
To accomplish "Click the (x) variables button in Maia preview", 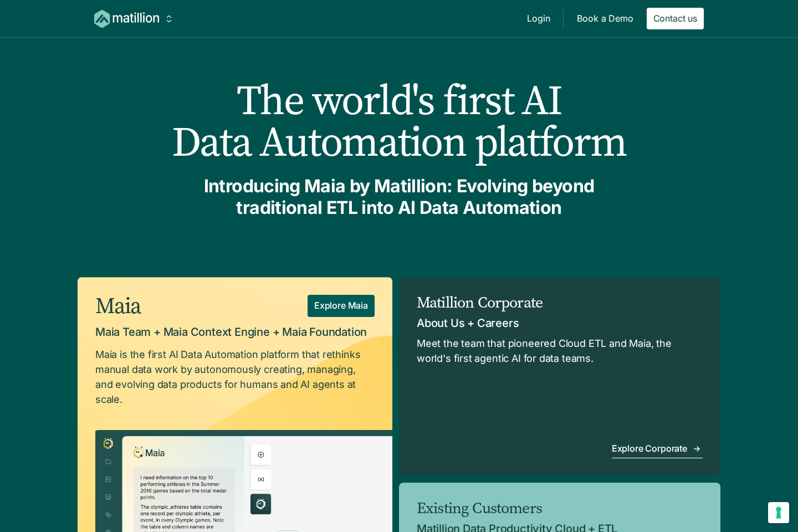I will click(261, 479).
